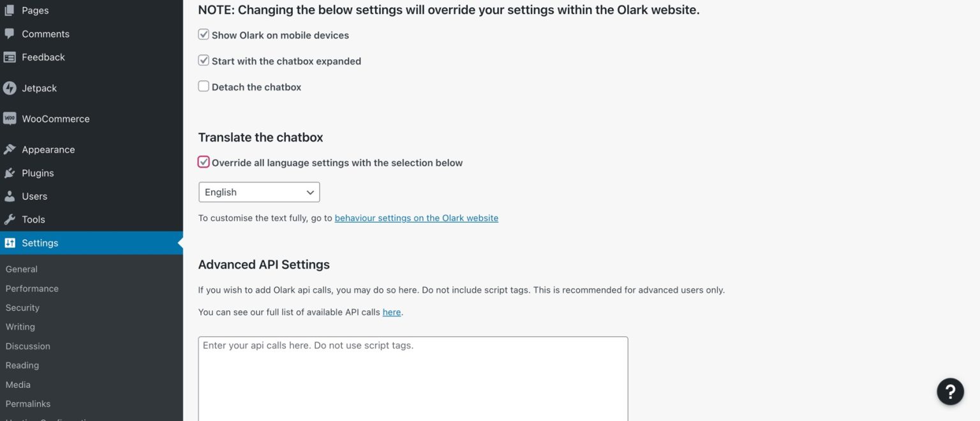Enable Detach the chatbox

coord(203,85)
